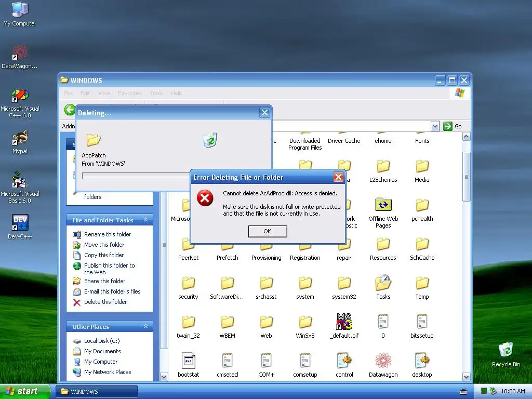
Task: Select the pchealth folder
Action: [422, 210]
